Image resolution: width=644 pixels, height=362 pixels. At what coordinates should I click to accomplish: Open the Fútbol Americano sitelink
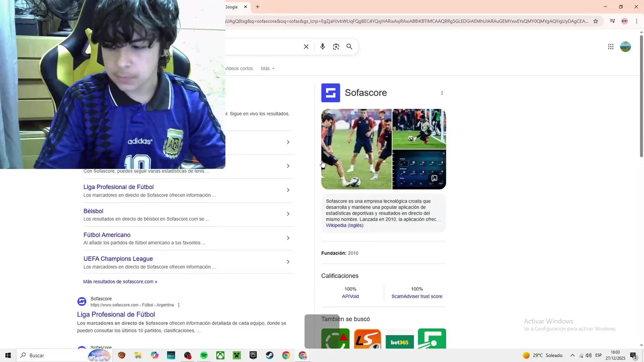(107, 235)
